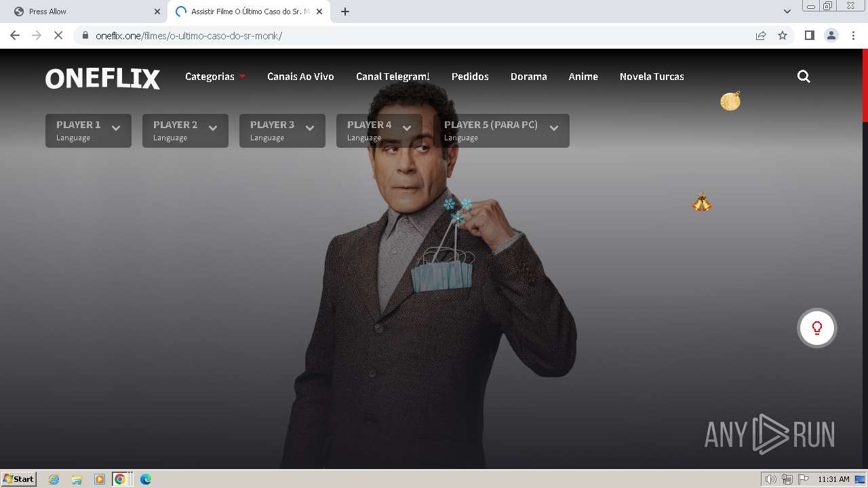This screenshot has height=488, width=868.
Task: Open a new browser tab
Action: [x=345, y=12]
